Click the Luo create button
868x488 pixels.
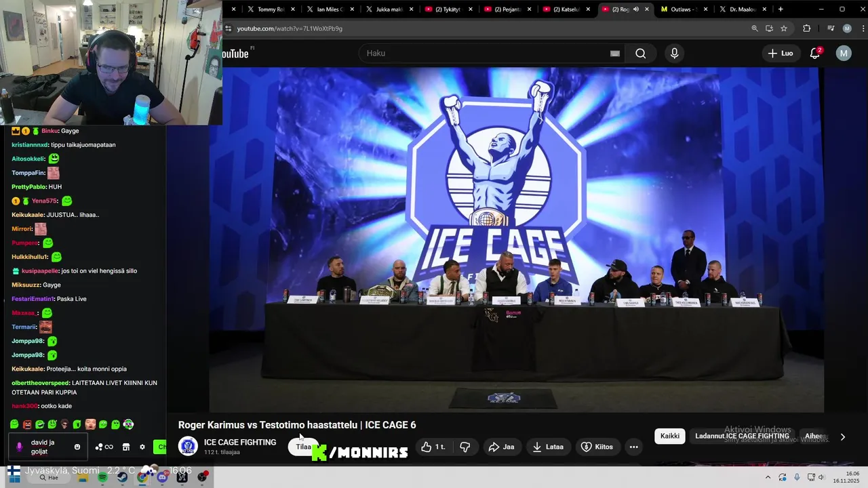tap(781, 54)
